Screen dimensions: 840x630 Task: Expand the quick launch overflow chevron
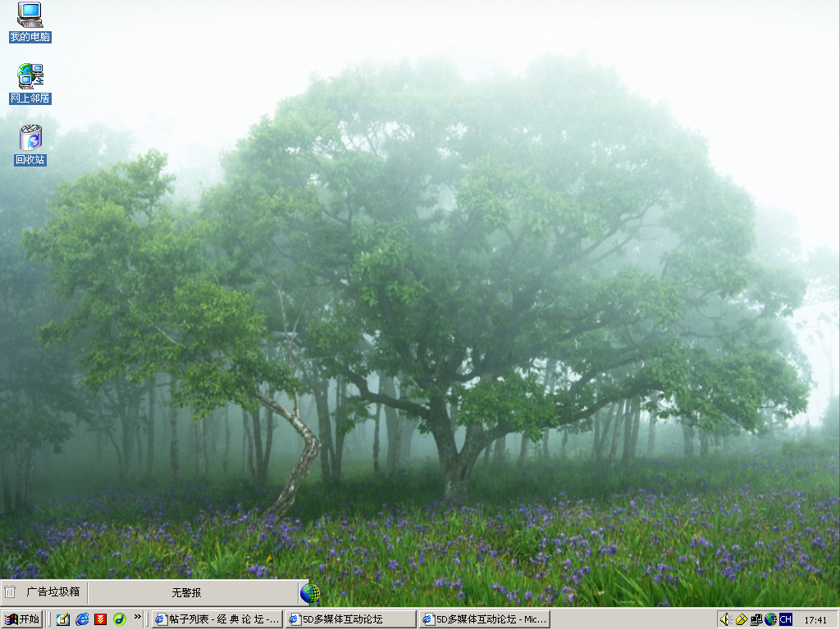click(x=138, y=617)
